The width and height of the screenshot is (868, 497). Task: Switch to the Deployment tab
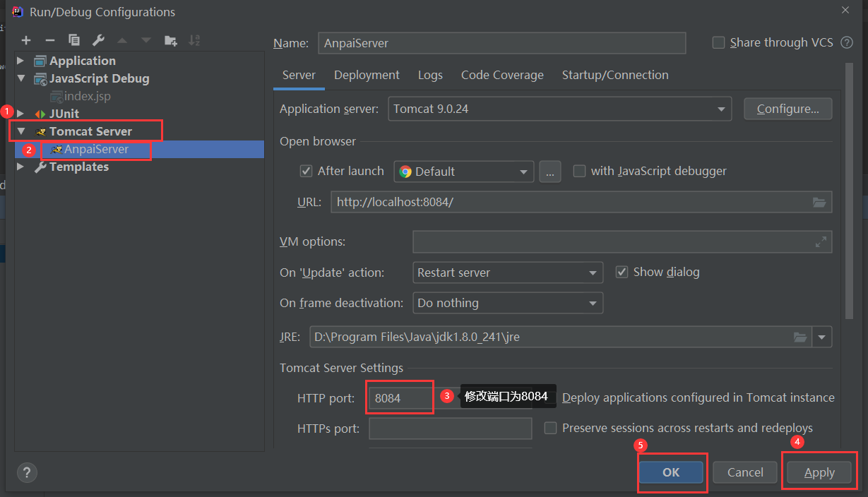(367, 75)
